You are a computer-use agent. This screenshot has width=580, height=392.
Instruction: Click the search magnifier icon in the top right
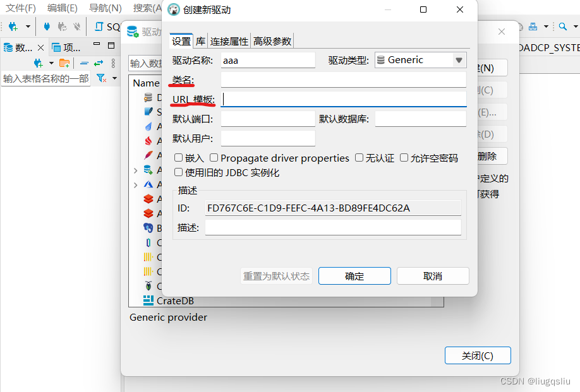point(562,27)
